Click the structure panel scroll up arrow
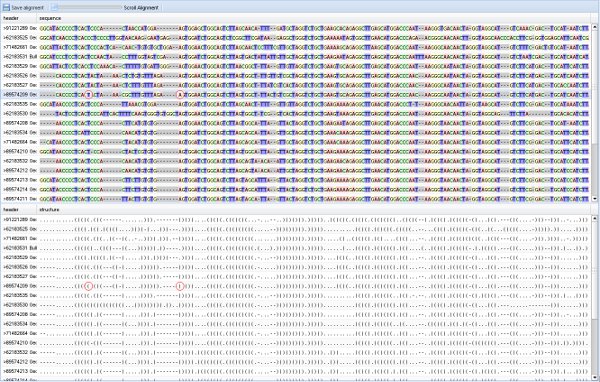600x382 pixels. [595, 219]
